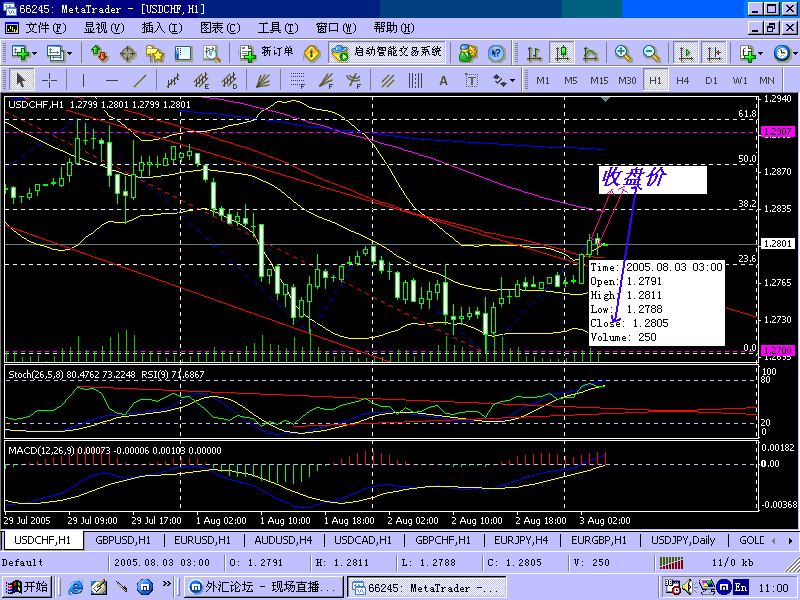Open the New Chart dropdown arrow
The height and width of the screenshot is (600, 800).
35,53
